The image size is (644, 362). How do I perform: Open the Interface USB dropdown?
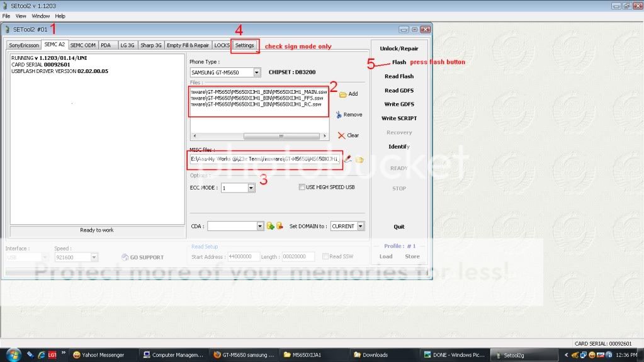45,257
